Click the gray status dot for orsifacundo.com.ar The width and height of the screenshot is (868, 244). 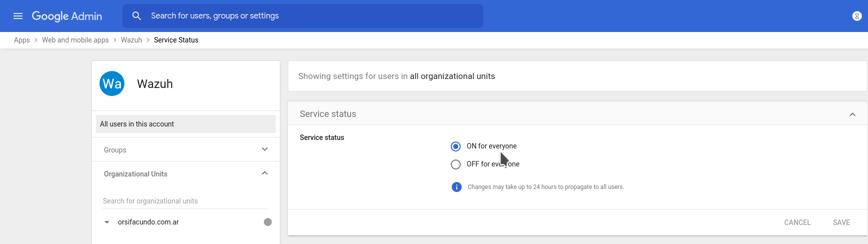268,222
